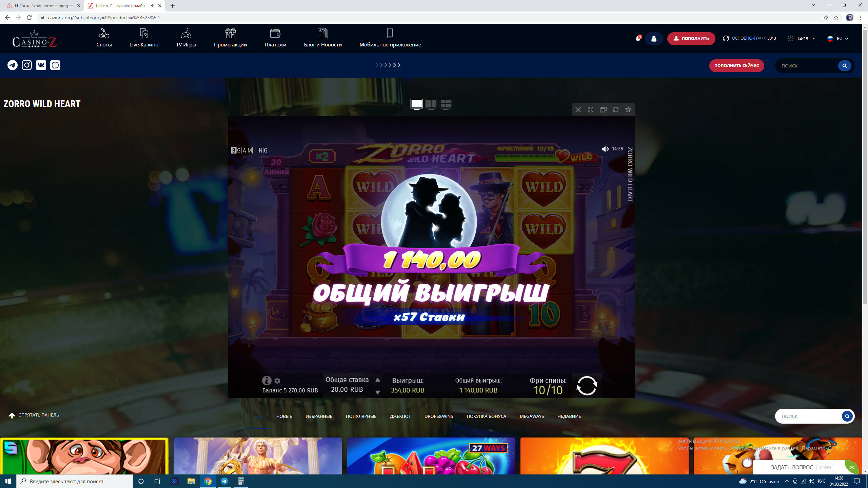This screenshot has height=488, width=868.
Task: Click the notifications bell icon
Action: (x=638, y=39)
